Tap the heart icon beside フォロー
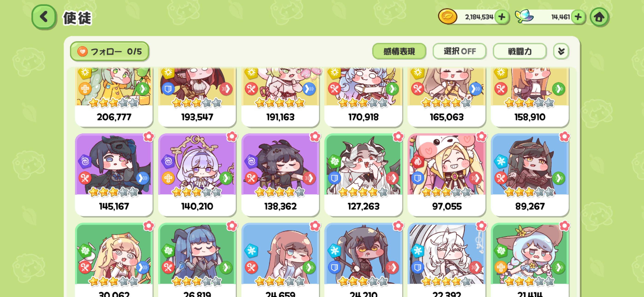The width and height of the screenshot is (644, 297). [x=82, y=52]
